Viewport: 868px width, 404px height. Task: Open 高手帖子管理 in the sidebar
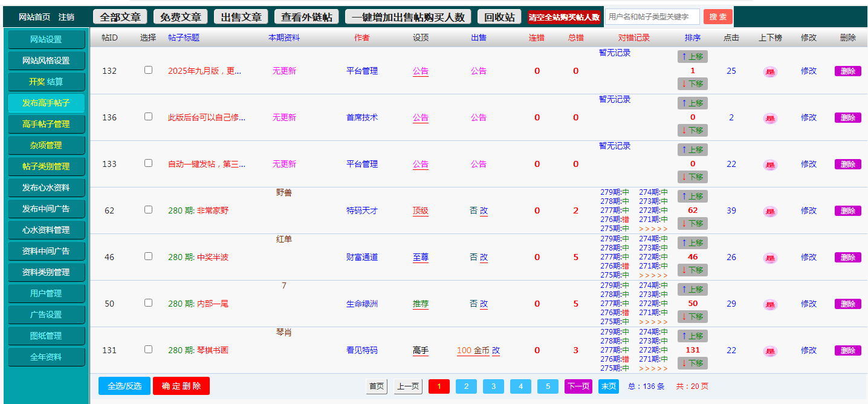46,124
